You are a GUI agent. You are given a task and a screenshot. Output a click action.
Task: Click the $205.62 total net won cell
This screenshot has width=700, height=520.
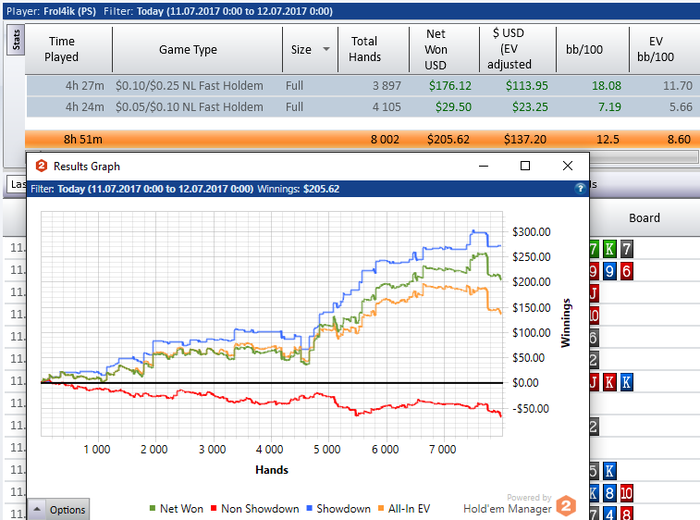(448, 140)
